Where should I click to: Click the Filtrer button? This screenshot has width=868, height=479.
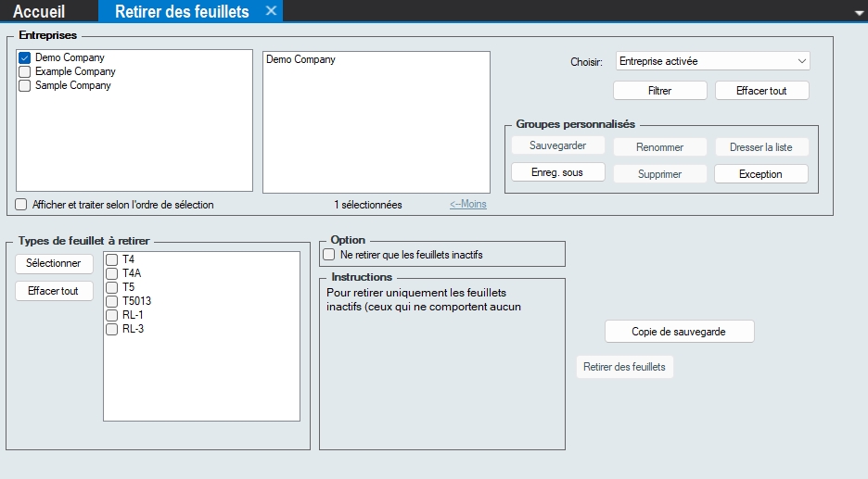coord(659,91)
